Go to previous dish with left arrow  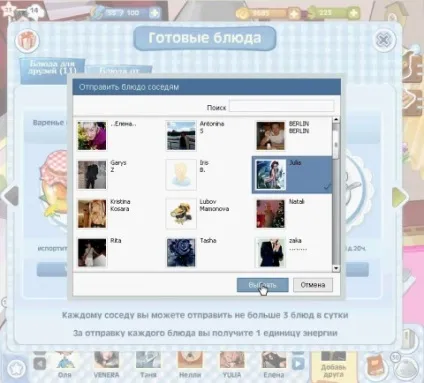click(11, 196)
